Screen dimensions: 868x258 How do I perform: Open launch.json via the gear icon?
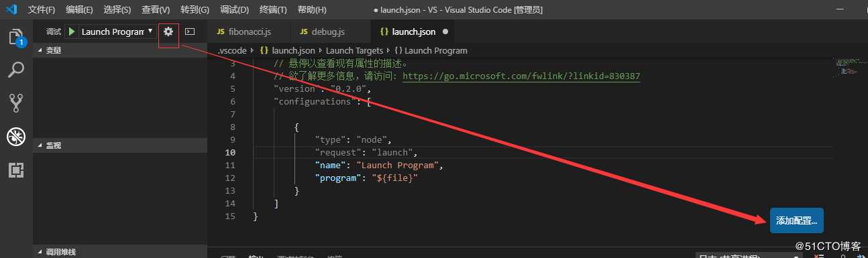(168, 31)
